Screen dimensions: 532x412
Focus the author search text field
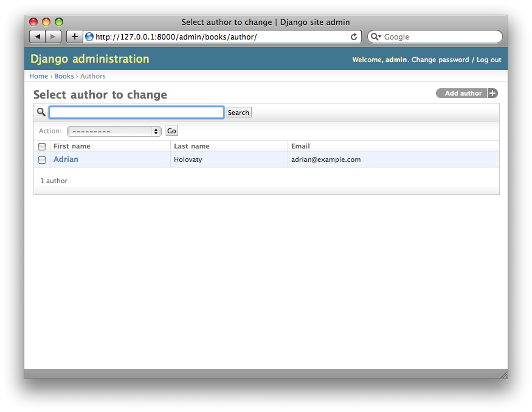(x=136, y=112)
